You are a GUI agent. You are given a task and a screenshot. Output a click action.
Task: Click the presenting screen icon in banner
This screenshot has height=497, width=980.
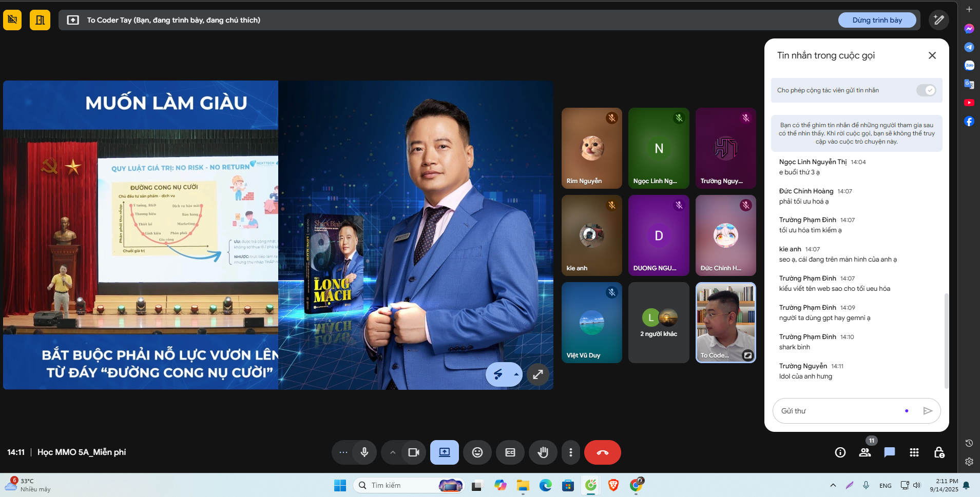73,20
